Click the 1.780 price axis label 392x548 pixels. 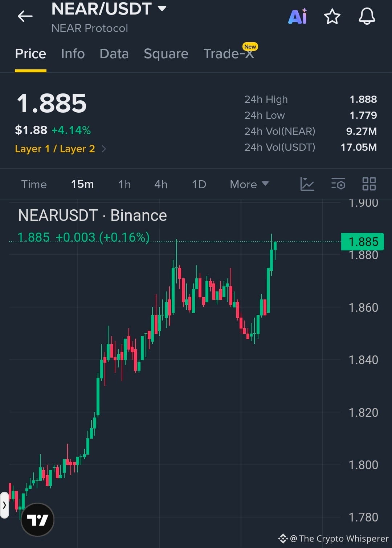pos(363,517)
